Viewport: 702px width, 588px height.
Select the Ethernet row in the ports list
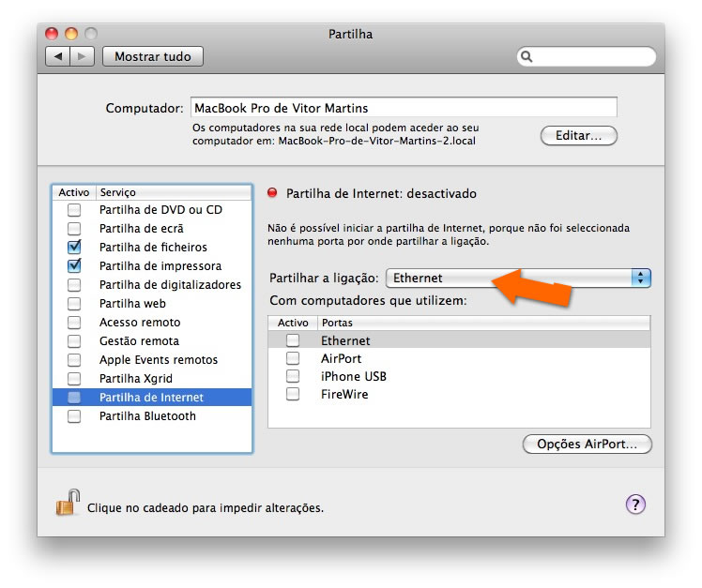point(345,340)
